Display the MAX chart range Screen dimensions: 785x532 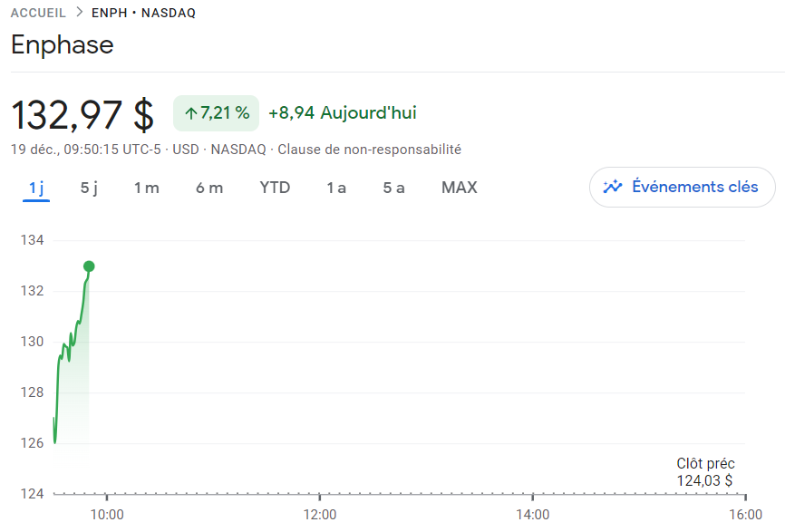[x=460, y=188]
